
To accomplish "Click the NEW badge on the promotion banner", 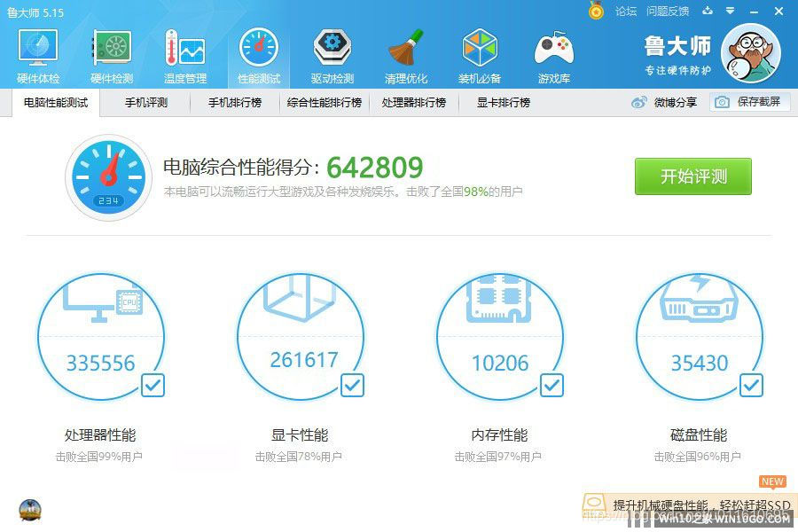I will pyautogui.click(x=772, y=481).
